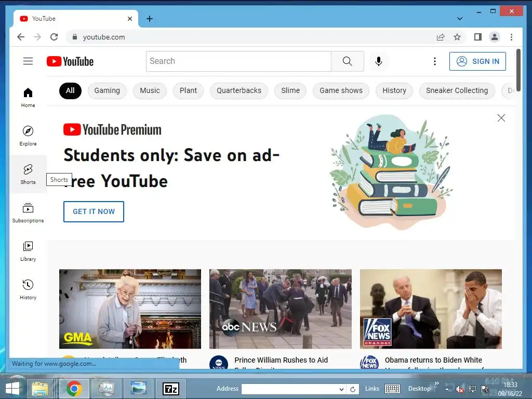This screenshot has width=532, height=399.
Task: Open Shorts in the sidebar
Action: 28,174
